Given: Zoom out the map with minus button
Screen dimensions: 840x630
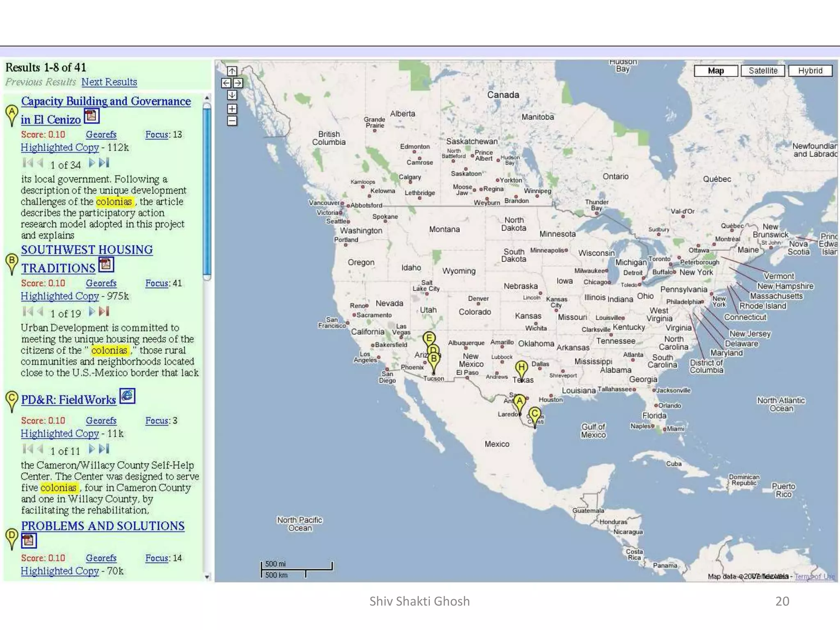Looking at the screenshot, I should point(232,121).
